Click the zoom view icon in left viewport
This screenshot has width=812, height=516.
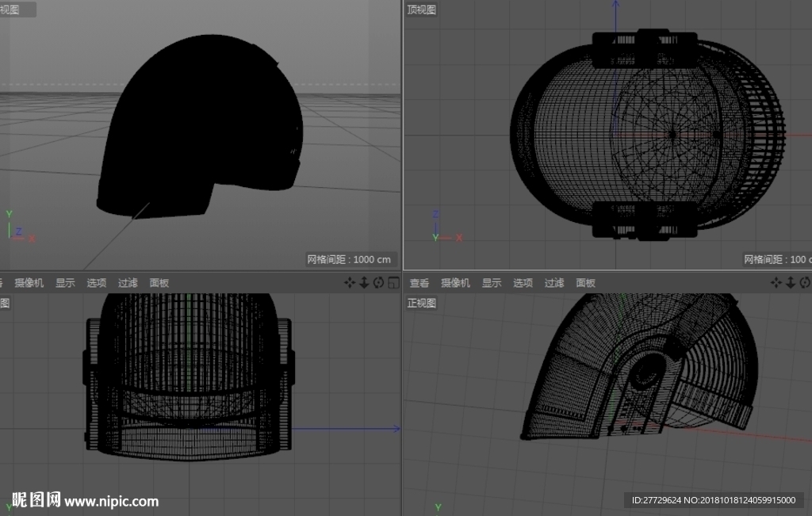click(364, 283)
